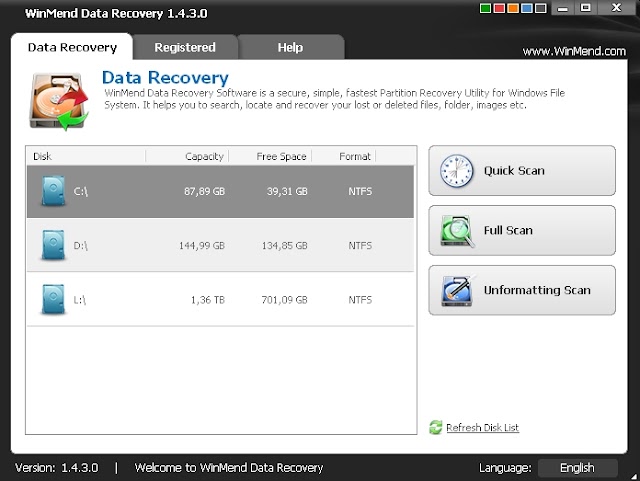Click the Unformatting Scan disk icon

458,290
